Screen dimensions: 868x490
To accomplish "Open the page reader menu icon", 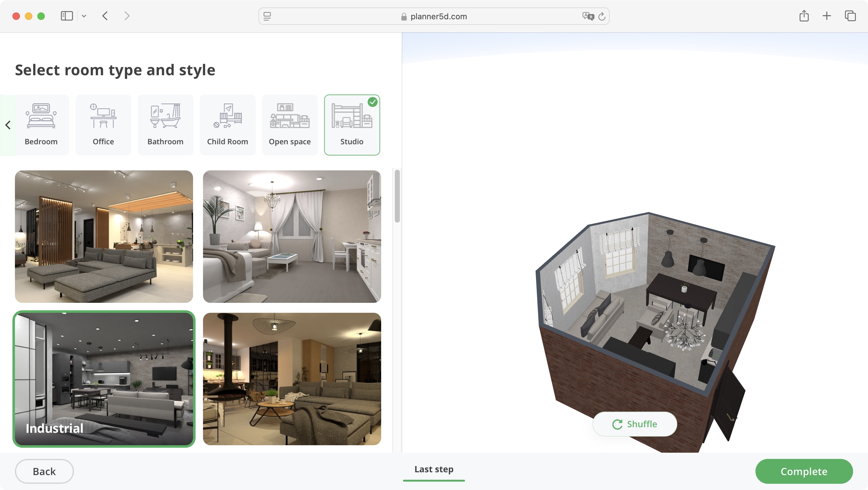I will click(x=267, y=16).
